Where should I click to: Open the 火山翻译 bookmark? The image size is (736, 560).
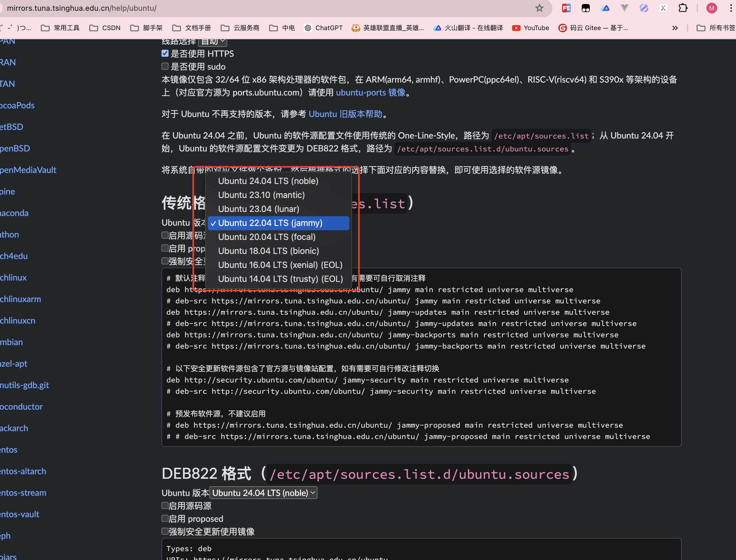click(x=468, y=28)
